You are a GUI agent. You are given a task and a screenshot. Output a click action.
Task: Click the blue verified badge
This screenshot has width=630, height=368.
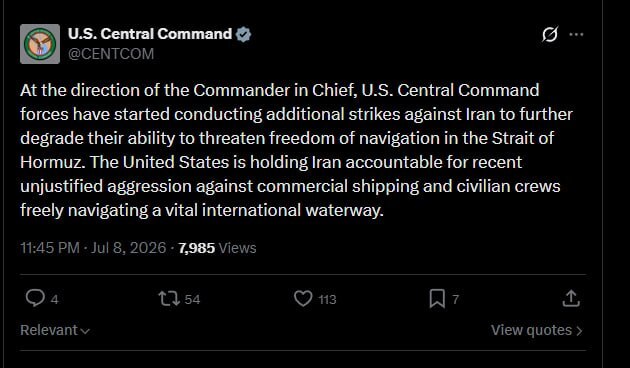243,35
